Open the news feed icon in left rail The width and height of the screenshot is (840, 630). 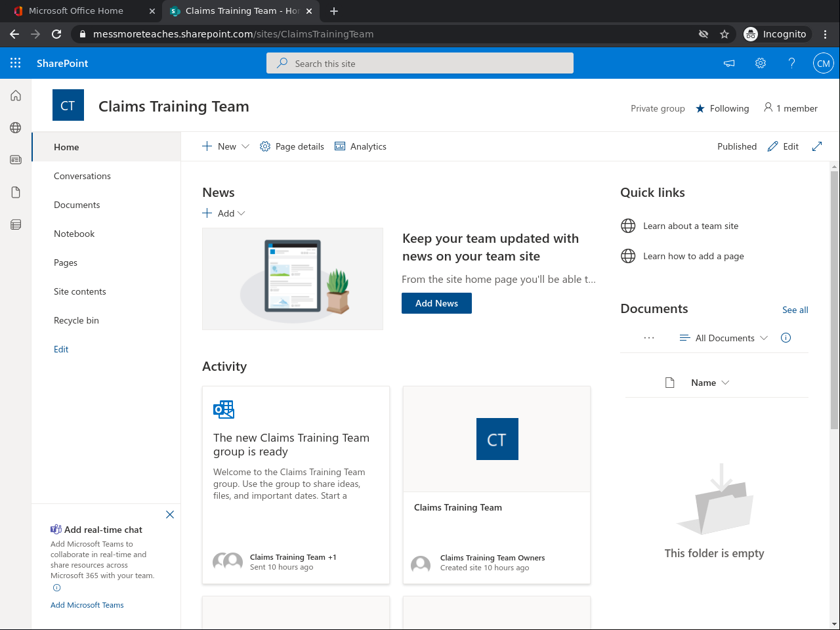(x=16, y=159)
